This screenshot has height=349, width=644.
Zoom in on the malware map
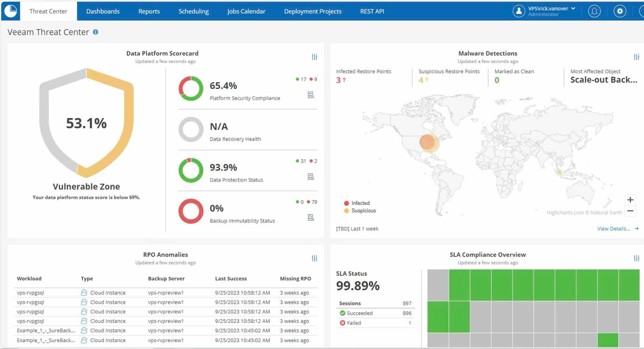pyautogui.click(x=630, y=200)
